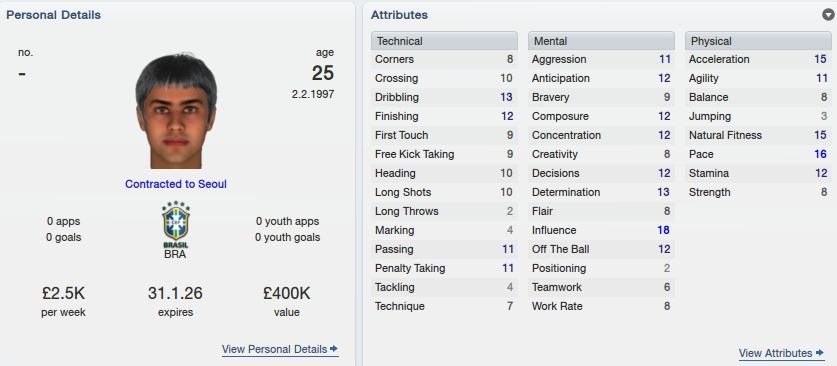Click the 31.1.26 contract expiry date

175,293
